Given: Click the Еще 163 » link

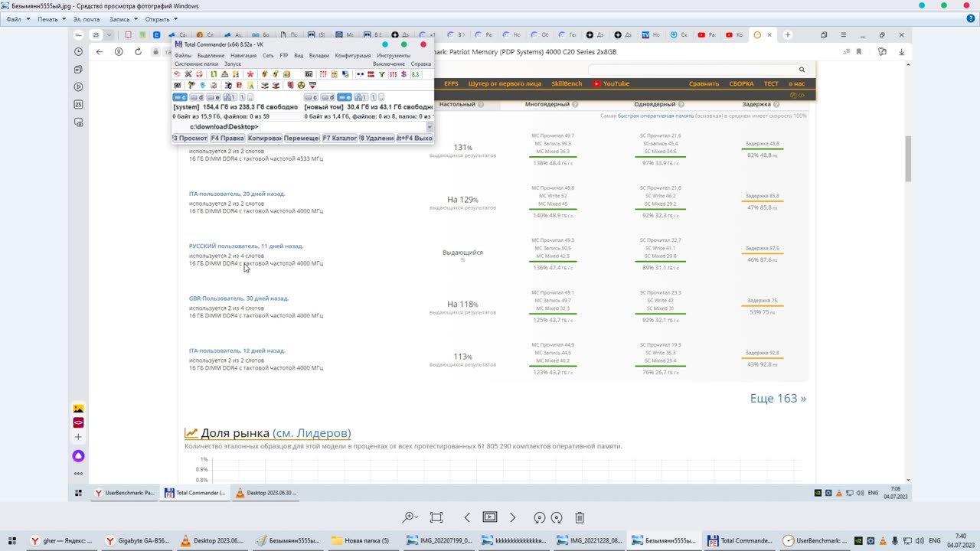Looking at the screenshot, I should tap(778, 398).
